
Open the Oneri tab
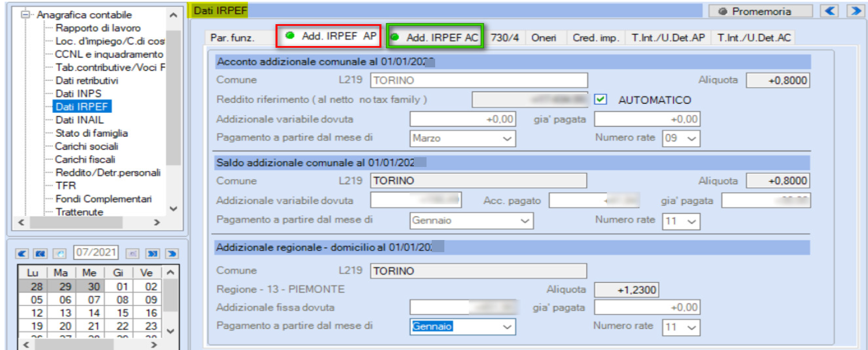[x=545, y=38]
